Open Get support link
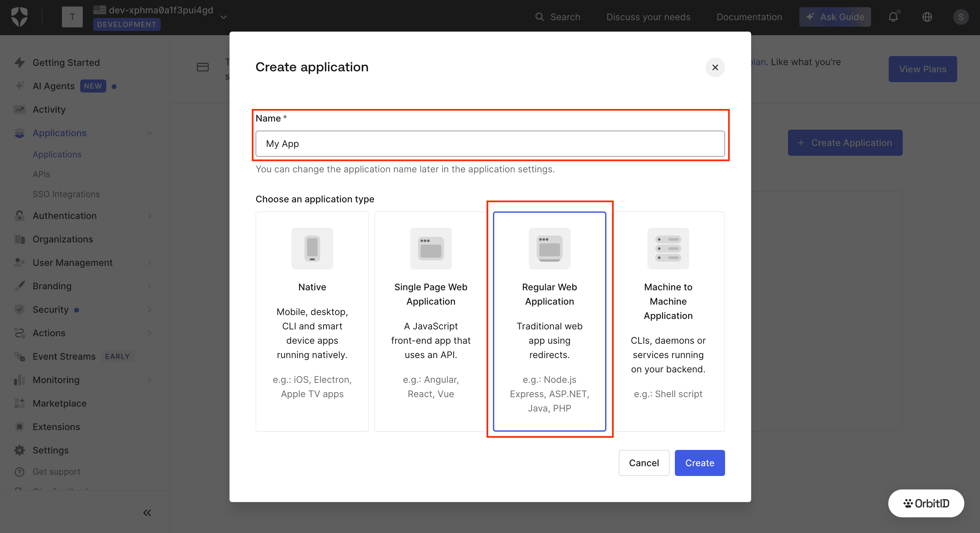This screenshot has width=980, height=533. [x=56, y=471]
